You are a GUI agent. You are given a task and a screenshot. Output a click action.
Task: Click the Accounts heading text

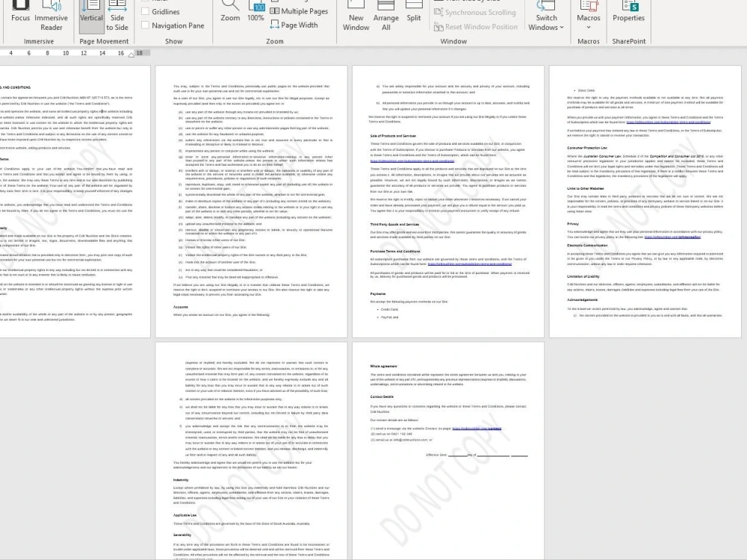click(181, 307)
